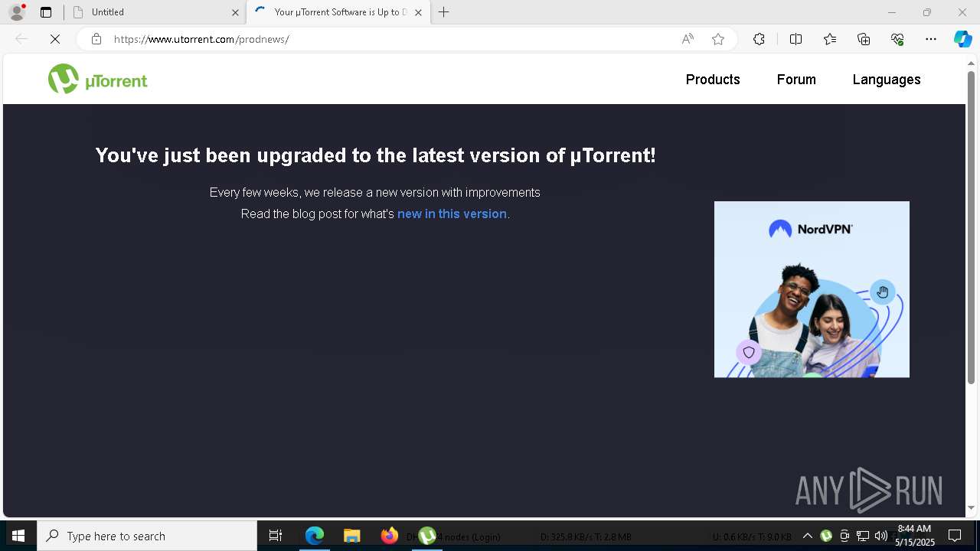The image size is (980, 551).
Task: Open the Favorites list
Action: pyautogui.click(x=830, y=39)
